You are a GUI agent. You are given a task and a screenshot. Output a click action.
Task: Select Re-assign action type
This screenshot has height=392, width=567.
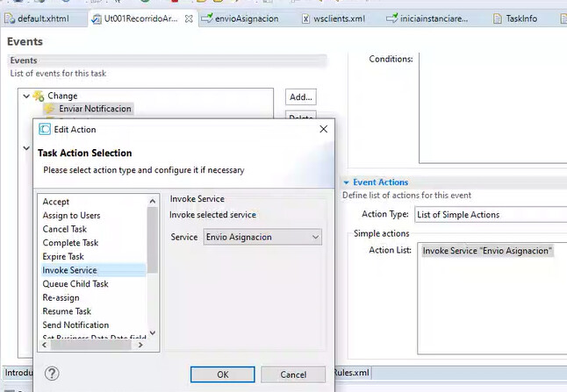point(61,297)
